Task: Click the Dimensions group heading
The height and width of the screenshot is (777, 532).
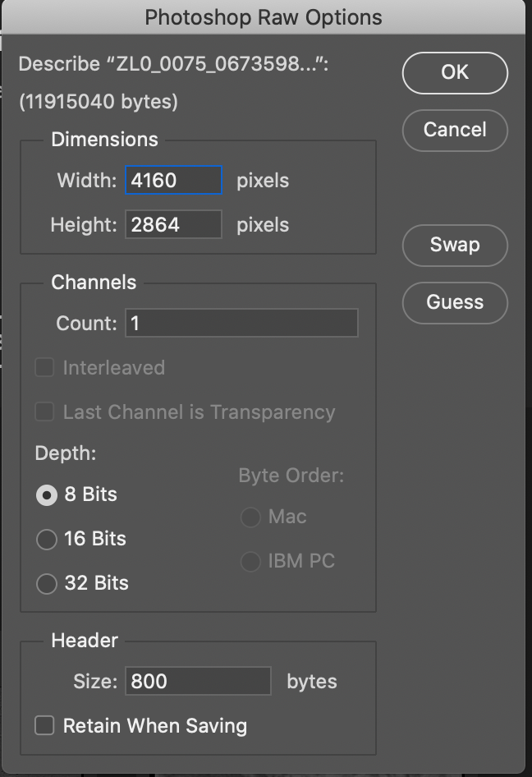Action: (104, 140)
